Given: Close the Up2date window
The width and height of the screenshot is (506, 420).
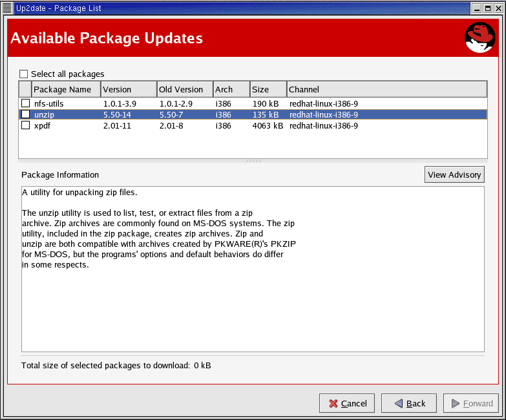Looking at the screenshot, I should [499, 8].
